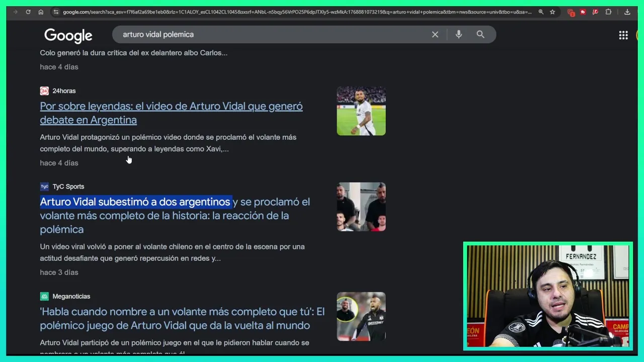
Task: Open the extensions puzzle piece menu
Action: click(x=608, y=12)
